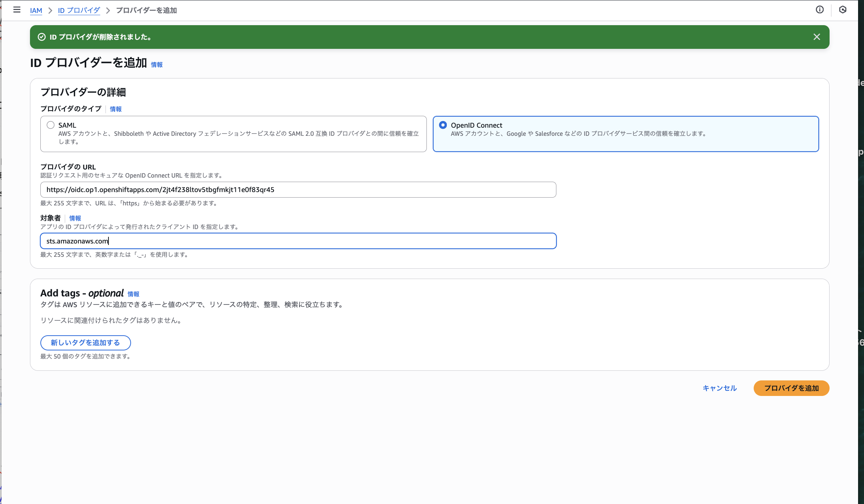Select the OpenID Connect radio option

pos(443,125)
